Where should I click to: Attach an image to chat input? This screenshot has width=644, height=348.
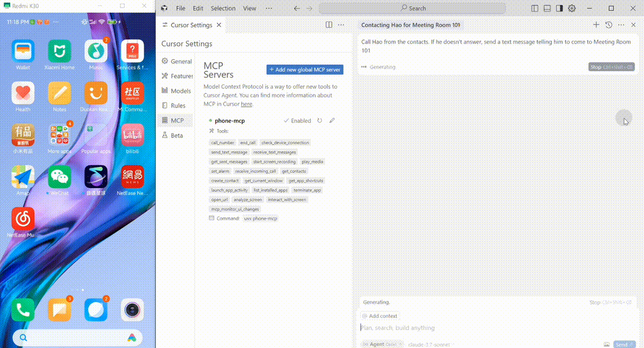[606, 344]
